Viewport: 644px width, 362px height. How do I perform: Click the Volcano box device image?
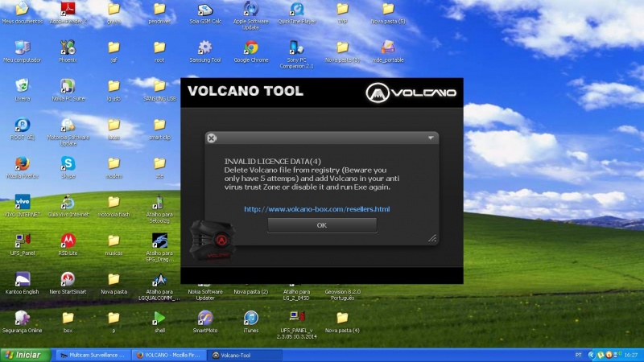pyautogui.click(x=212, y=241)
